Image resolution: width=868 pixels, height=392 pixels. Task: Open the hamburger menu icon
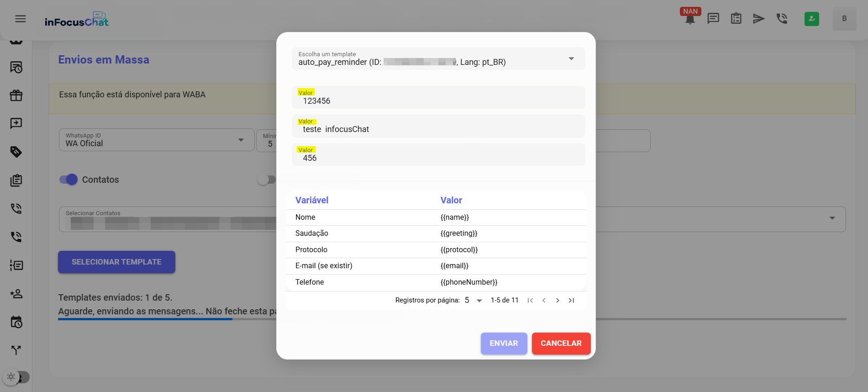coord(20,19)
